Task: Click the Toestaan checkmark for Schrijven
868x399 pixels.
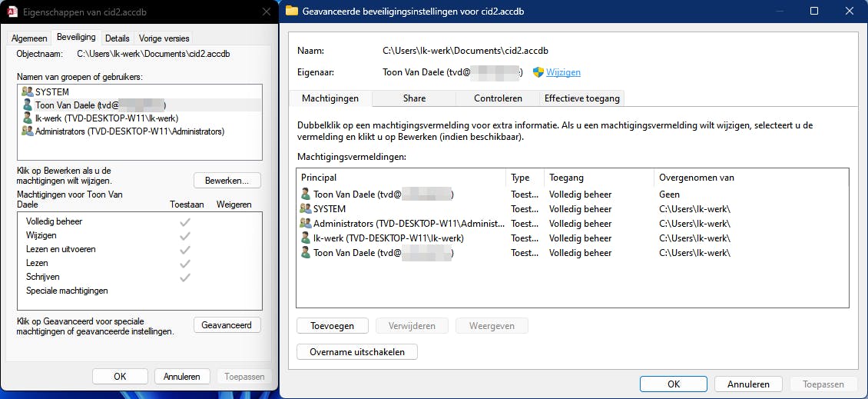Action: [x=185, y=277]
